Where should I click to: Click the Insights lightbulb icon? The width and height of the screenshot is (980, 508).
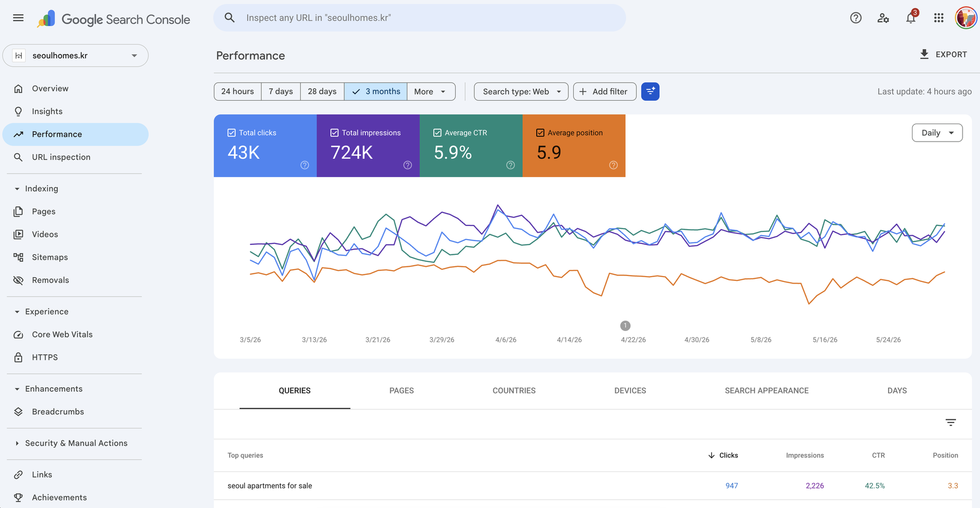click(19, 112)
